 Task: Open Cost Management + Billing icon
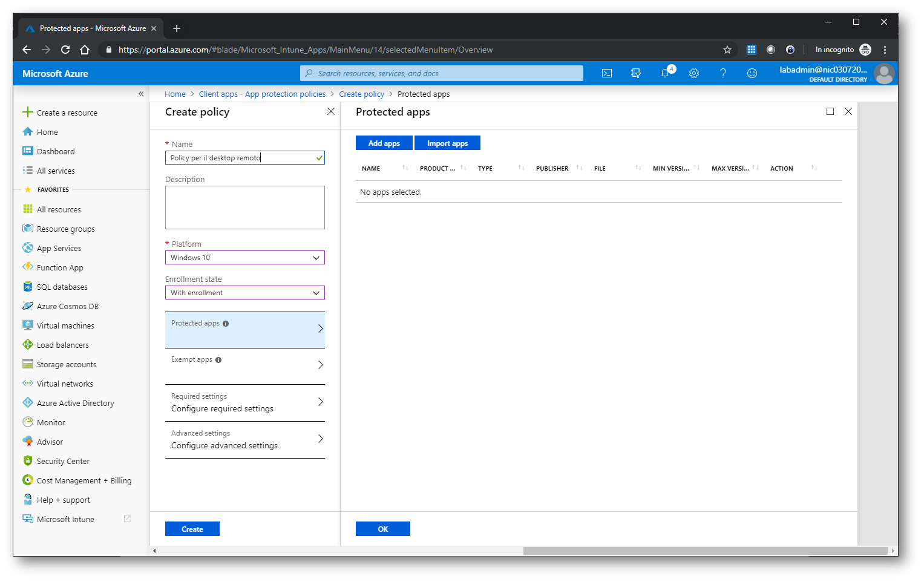click(27, 480)
